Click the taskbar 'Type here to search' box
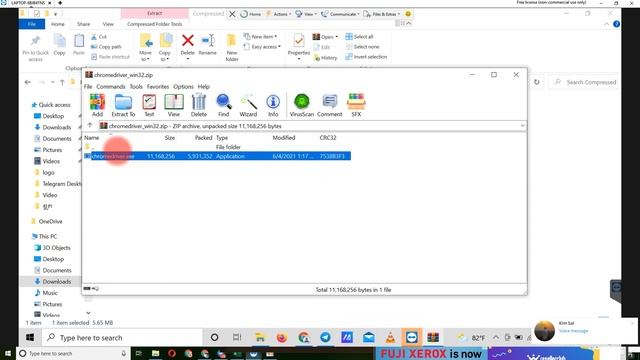Screen dimensions: 640x360 pyautogui.click(x=122, y=338)
